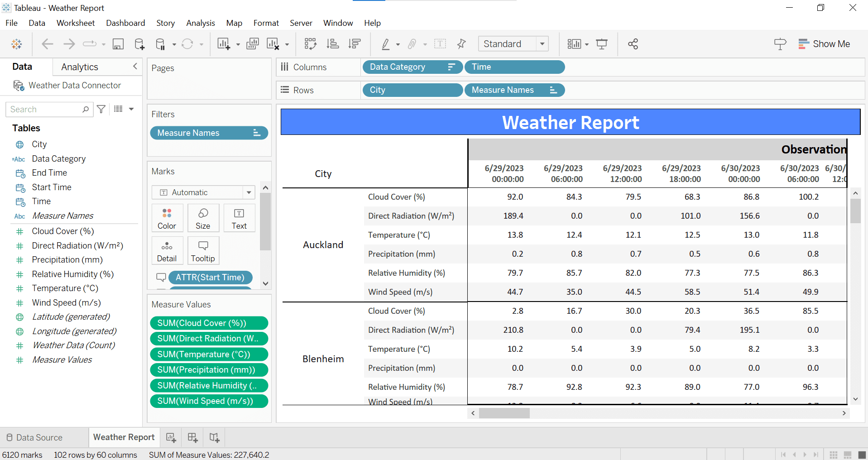This screenshot has width=868, height=460.
Task: Click the Swap Rows and Columns icon
Action: (310, 44)
